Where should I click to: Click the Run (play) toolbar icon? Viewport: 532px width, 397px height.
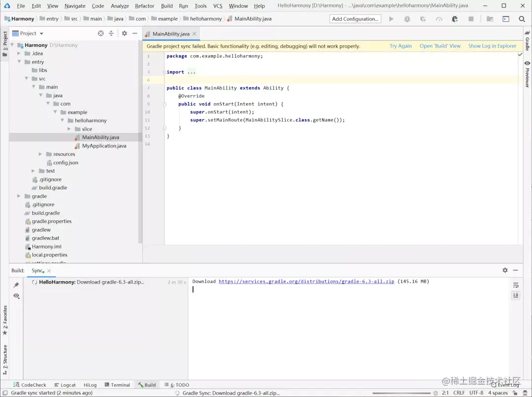(391, 19)
